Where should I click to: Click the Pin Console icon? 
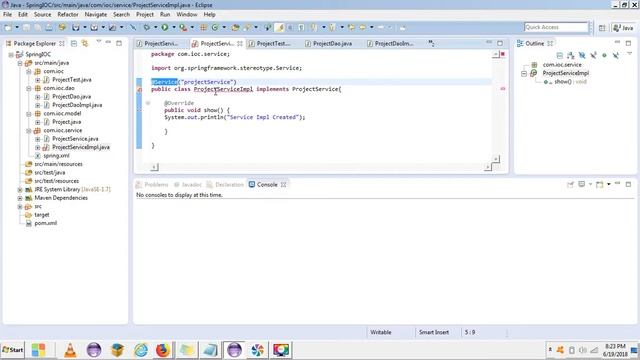(x=570, y=184)
